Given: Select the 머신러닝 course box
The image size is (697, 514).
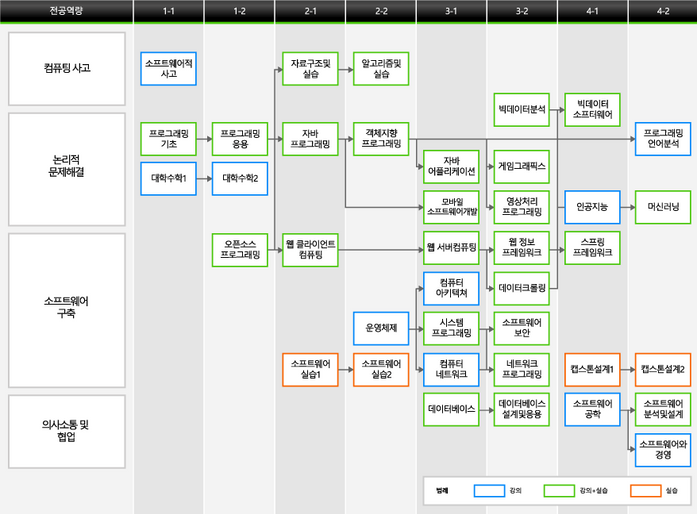Looking at the screenshot, I should (x=663, y=207).
